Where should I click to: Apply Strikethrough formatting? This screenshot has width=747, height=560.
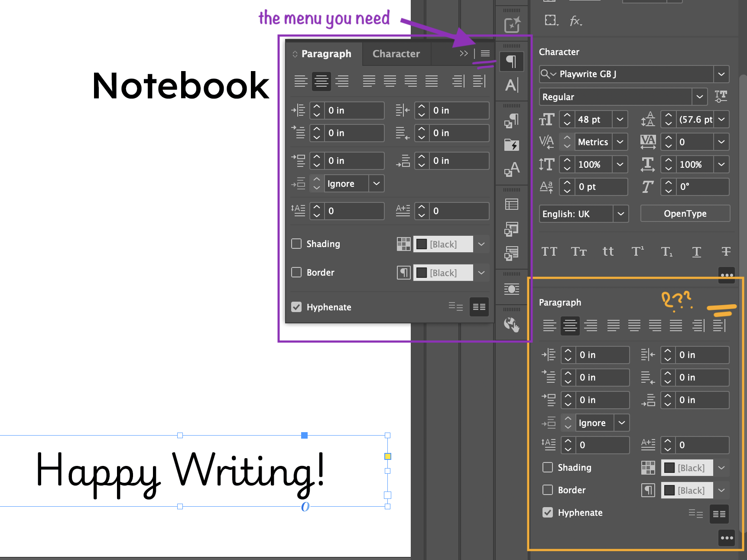(x=726, y=251)
